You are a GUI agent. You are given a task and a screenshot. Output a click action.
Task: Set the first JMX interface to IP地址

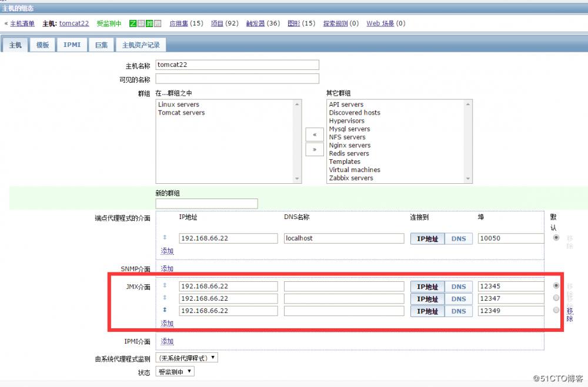pyautogui.click(x=427, y=286)
